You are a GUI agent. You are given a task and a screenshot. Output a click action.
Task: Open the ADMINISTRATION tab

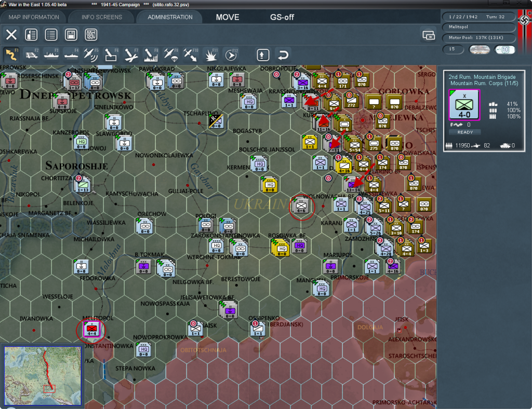point(170,17)
